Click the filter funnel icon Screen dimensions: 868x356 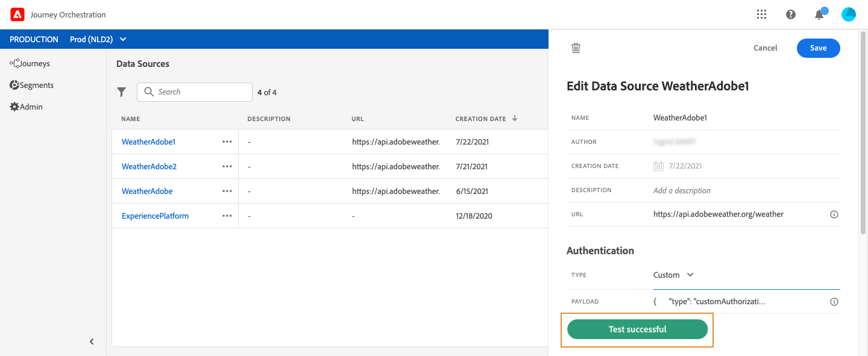pos(122,92)
